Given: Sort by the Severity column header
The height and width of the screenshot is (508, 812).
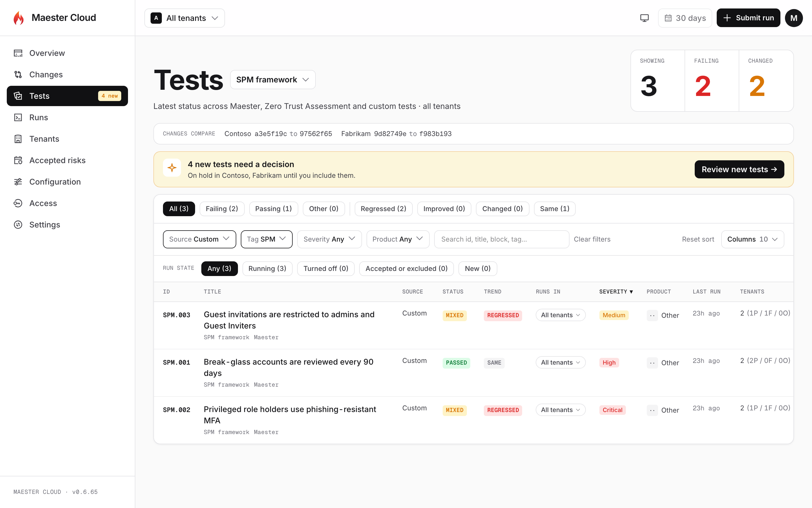Looking at the screenshot, I should 616,292.
